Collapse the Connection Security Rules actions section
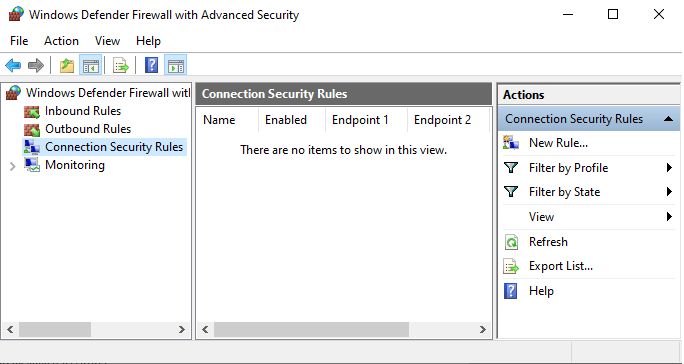 point(668,119)
